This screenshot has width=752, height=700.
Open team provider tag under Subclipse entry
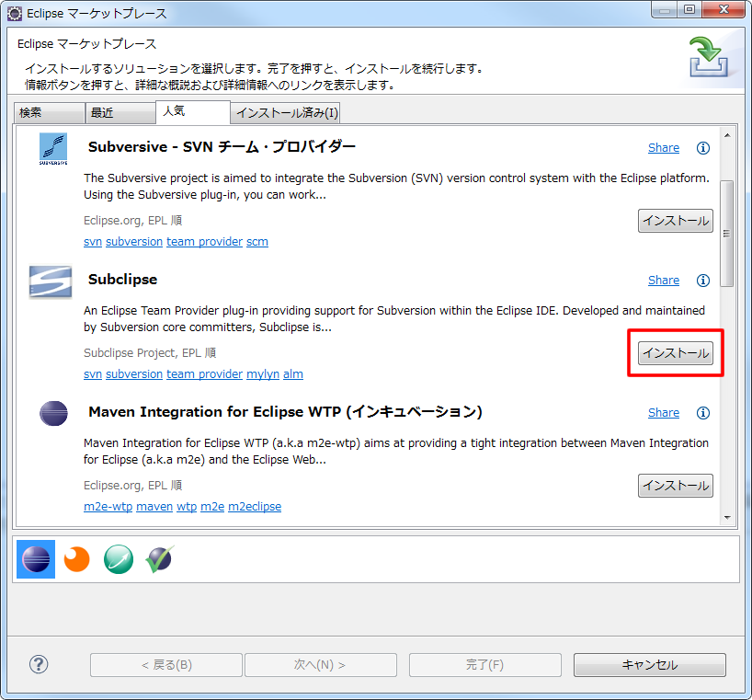click(205, 373)
